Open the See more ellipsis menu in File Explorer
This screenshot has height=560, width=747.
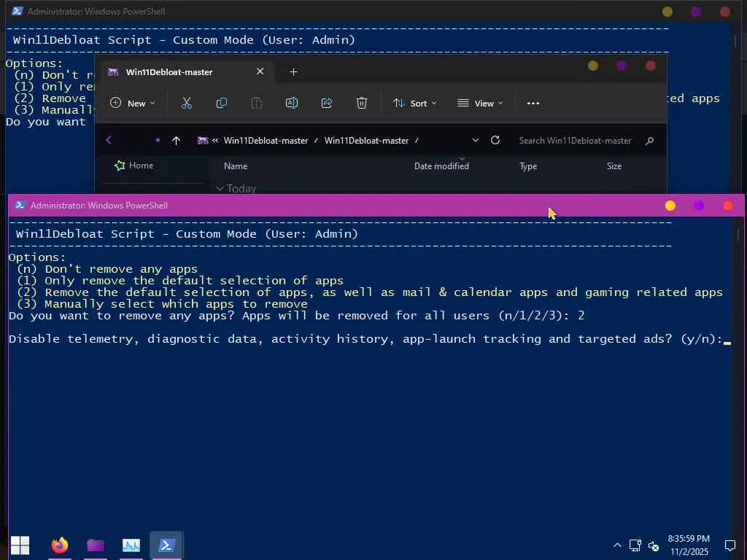point(533,104)
